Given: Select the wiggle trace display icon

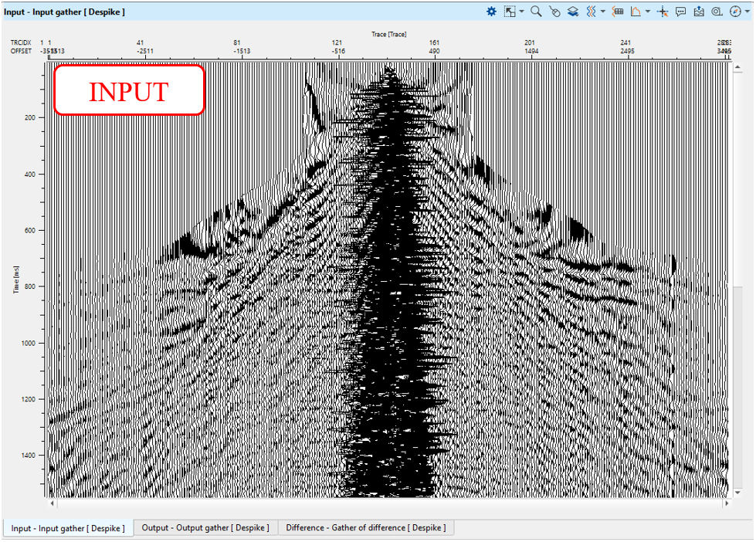Looking at the screenshot, I should pos(592,12).
